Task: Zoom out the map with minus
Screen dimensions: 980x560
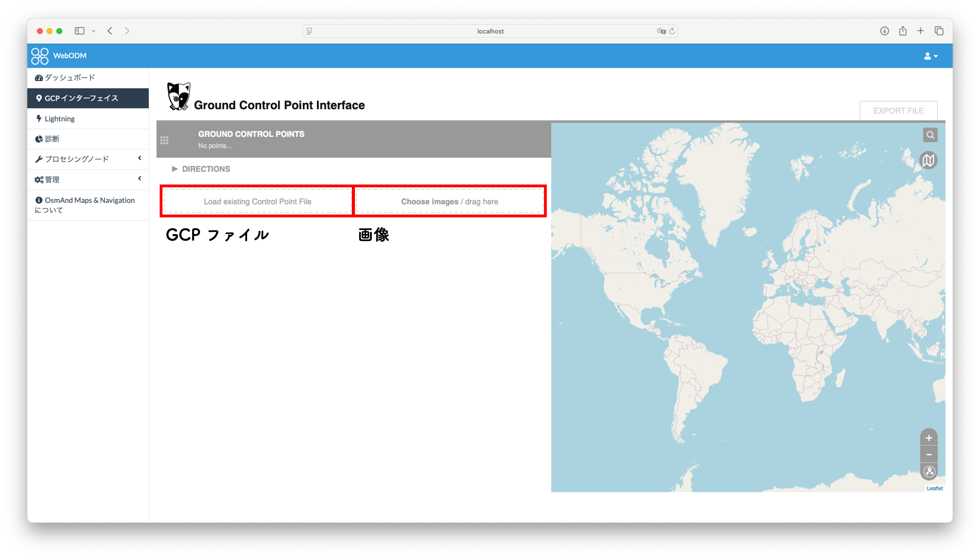Action: pyautogui.click(x=929, y=455)
